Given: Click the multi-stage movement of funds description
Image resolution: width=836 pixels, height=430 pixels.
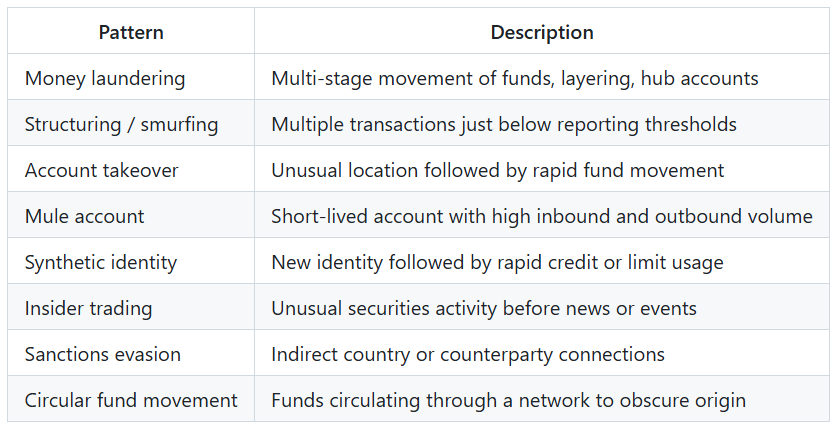Looking at the screenshot, I should 515,78.
